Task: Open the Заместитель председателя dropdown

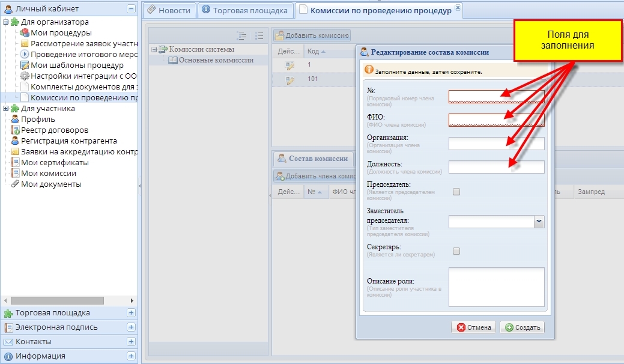Action: pyautogui.click(x=538, y=222)
